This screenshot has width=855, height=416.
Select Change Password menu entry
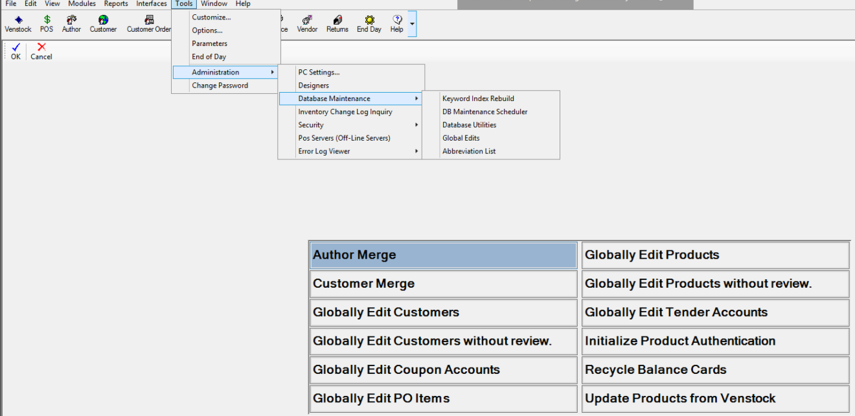point(226,86)
